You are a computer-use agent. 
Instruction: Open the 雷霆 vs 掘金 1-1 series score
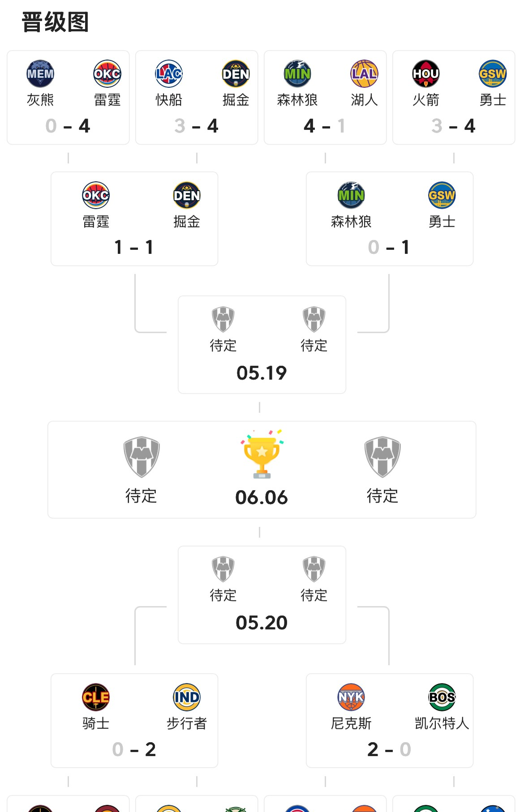tap(134, 248)
